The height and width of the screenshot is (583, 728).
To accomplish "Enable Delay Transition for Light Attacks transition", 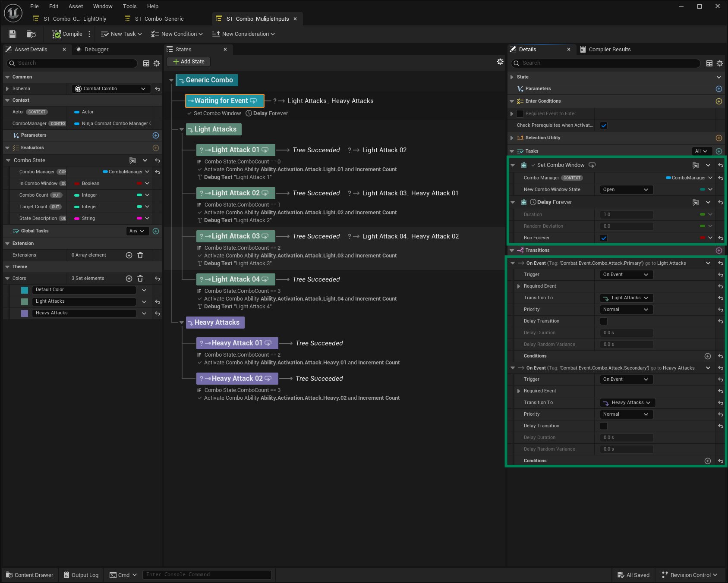I will (x=604, y=321).
